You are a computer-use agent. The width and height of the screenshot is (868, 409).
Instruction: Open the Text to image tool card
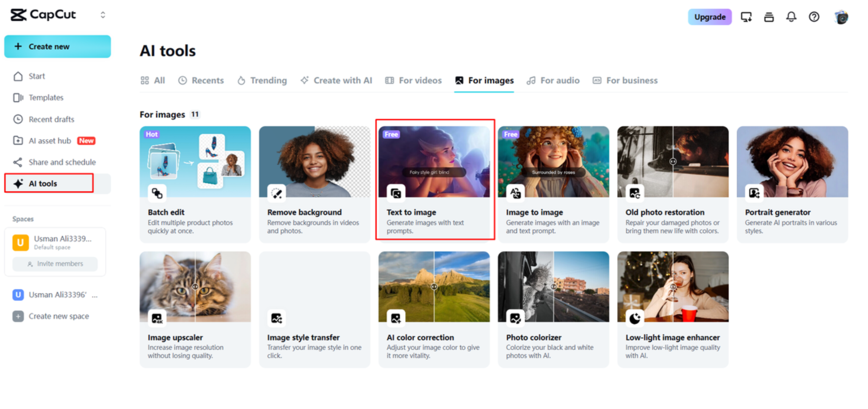434,182
